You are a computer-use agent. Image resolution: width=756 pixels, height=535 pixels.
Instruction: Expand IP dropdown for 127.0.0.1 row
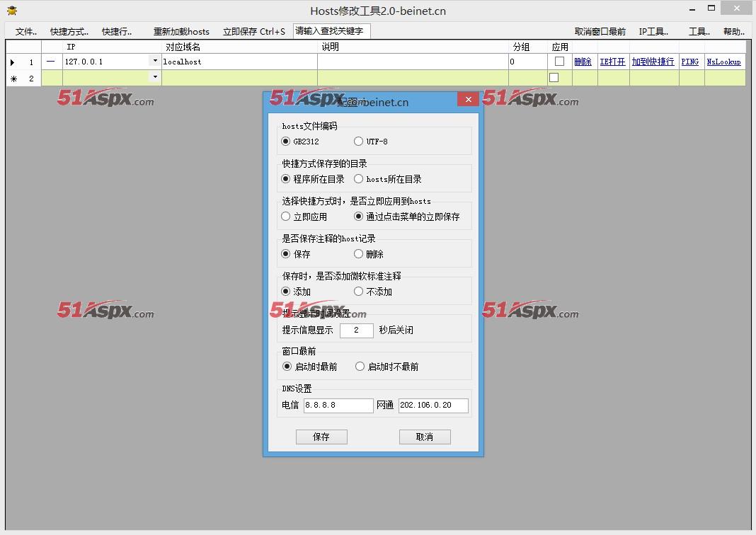[155, 62]
